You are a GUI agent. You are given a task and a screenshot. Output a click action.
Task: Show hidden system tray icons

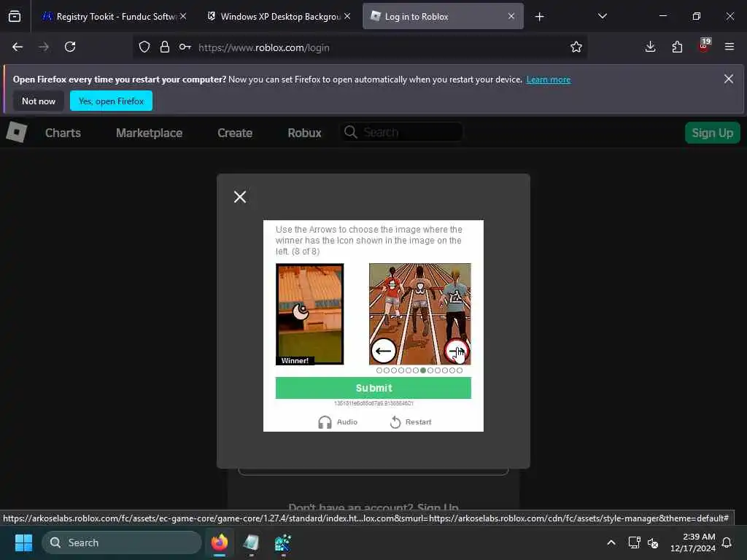click(611, 542)
